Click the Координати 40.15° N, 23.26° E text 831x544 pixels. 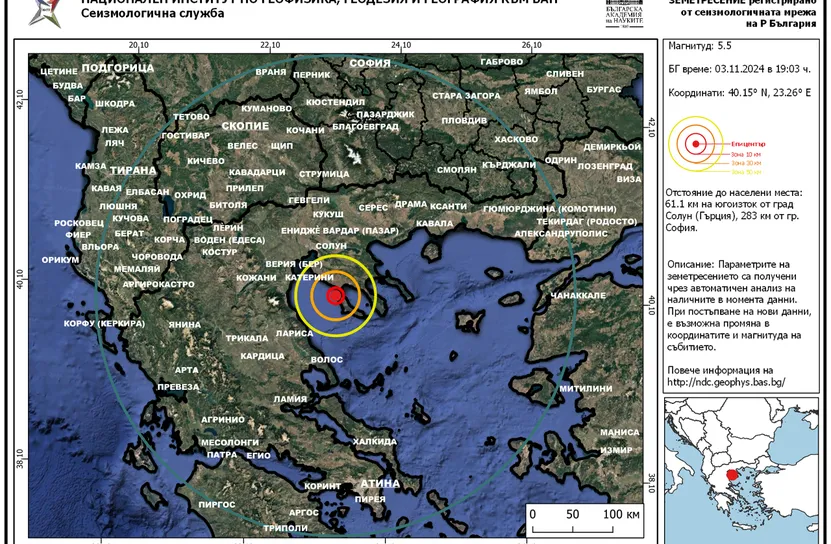pyautogui.click(x=739, y=92)
